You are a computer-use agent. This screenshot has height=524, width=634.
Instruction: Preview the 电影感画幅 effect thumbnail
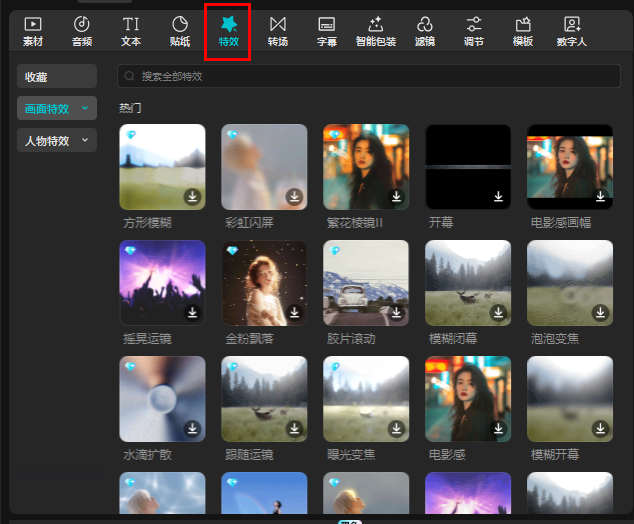[570, 167]
